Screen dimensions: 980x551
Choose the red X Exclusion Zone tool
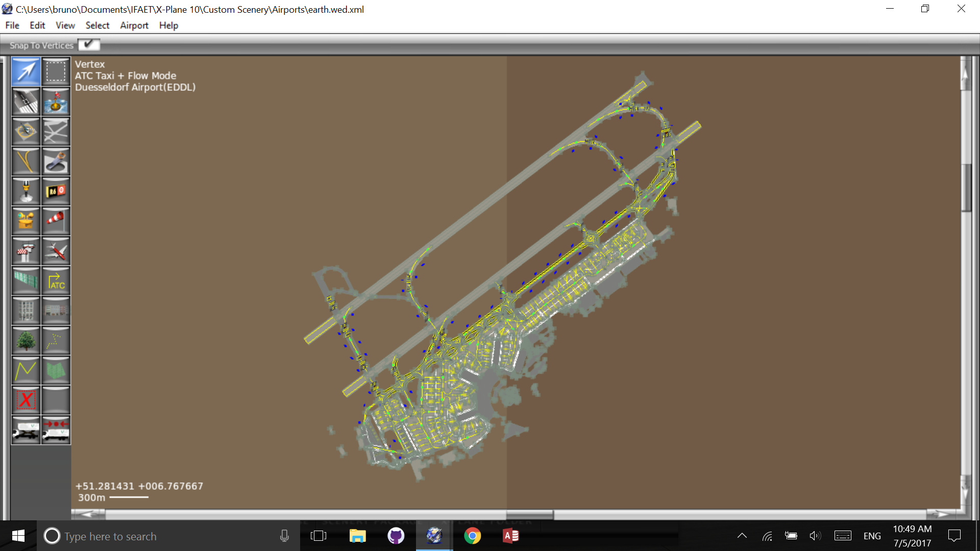(x=26, y=400)
